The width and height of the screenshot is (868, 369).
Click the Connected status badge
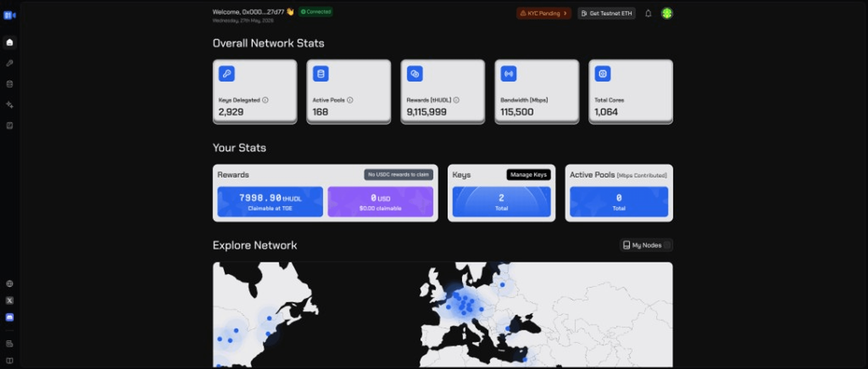tap(316, 12)
